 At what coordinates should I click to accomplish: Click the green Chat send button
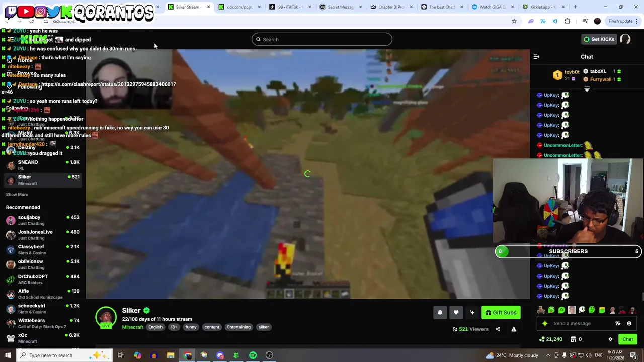[x=628, y=339]
